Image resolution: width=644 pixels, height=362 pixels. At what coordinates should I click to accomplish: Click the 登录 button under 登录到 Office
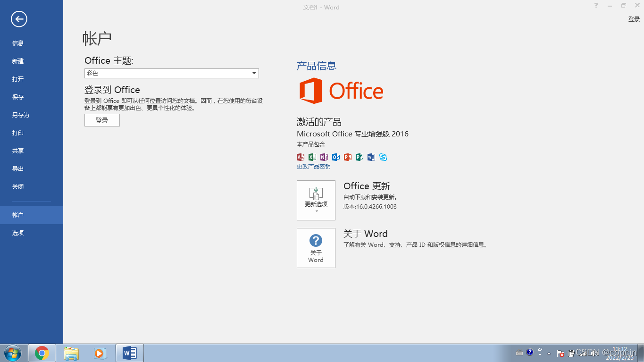coord(102,120)
